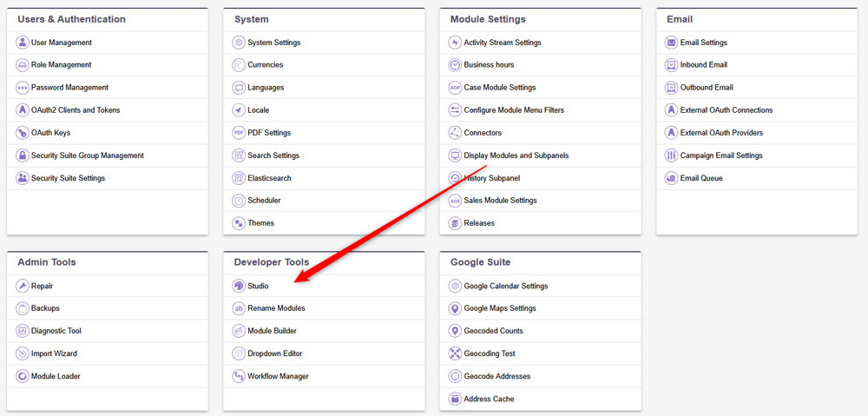This screenshot has width=868, height=416.
Task: Open Google Calendar Settings
Action: 506,286
